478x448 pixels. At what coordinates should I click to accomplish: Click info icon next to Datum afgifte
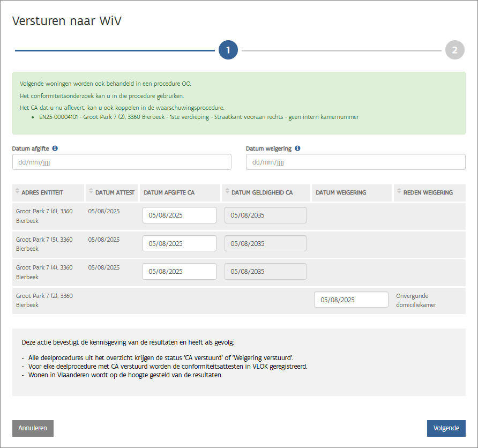click(55, 148)
